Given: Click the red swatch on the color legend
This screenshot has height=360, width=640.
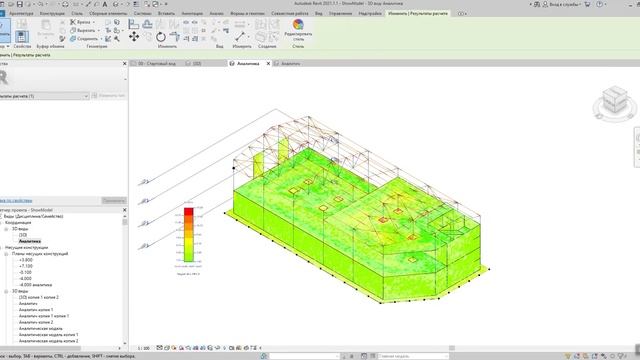Looking at the screenshot, I should [x=189, y=211].
